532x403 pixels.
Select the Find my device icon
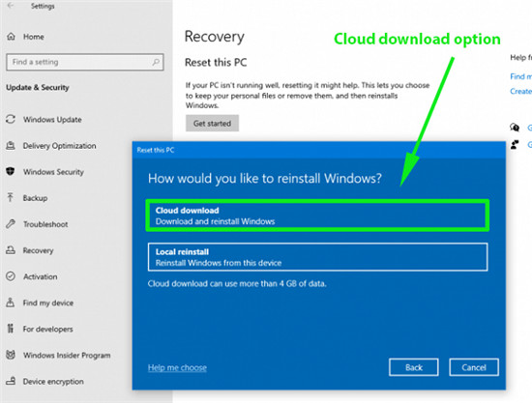click(11, 302)
